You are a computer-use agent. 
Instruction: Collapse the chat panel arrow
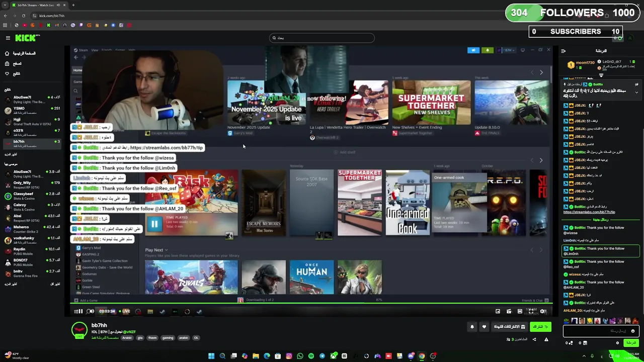pos(563,51)
